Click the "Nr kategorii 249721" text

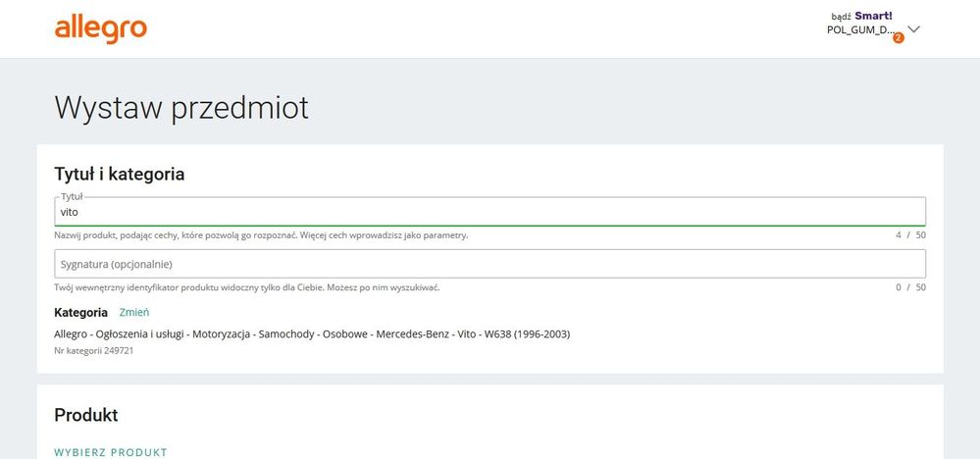click(93, 350)
